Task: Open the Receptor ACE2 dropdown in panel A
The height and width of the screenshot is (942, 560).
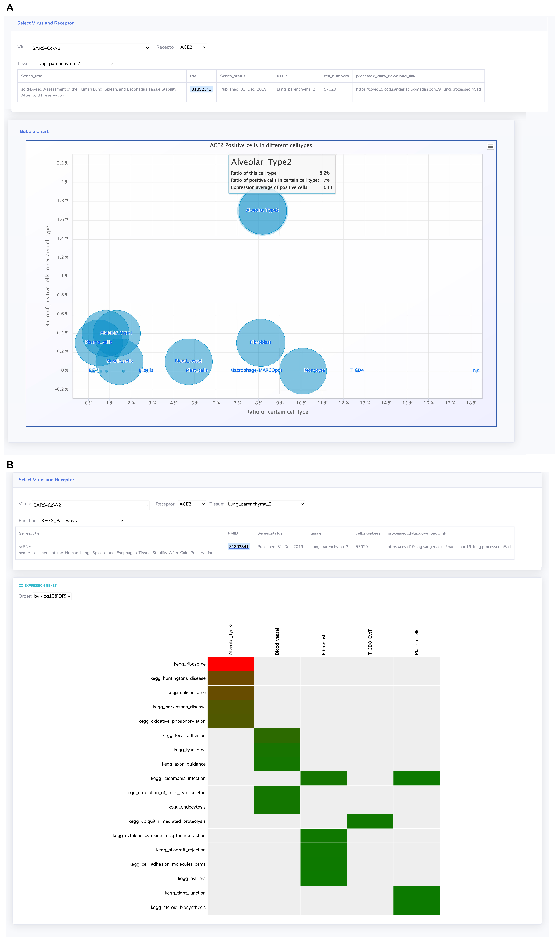Action: coord(193,47)
